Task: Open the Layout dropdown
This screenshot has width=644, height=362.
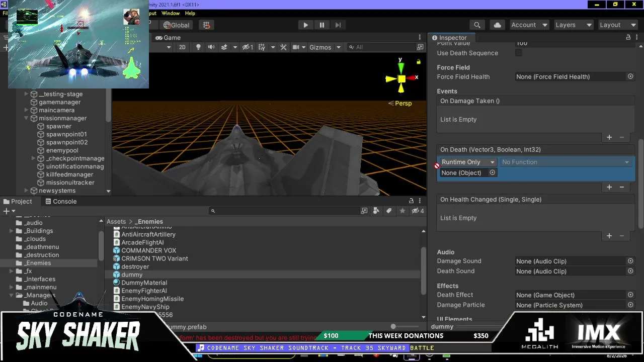Action: [617, 25]
